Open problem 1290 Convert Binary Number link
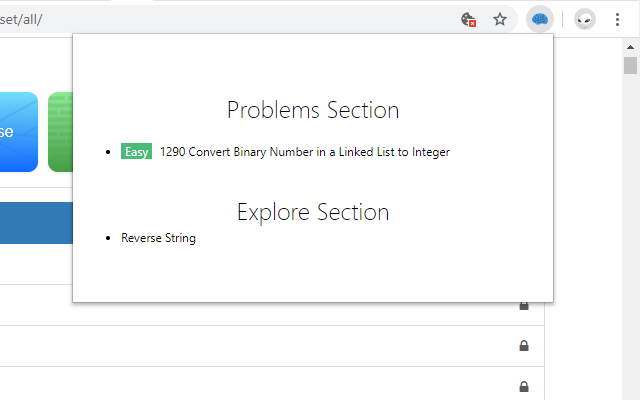 (304, 152)
